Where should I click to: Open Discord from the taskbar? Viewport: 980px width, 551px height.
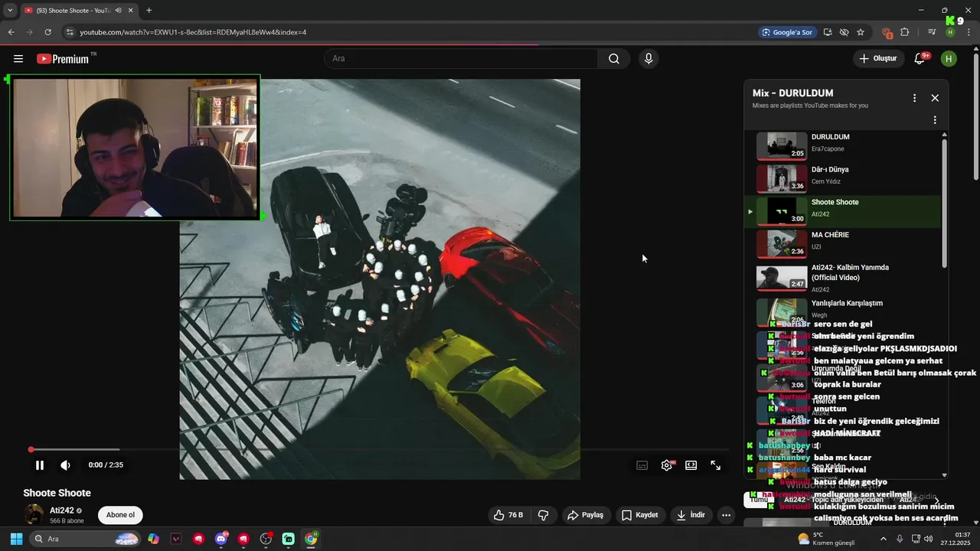point(222,539)
